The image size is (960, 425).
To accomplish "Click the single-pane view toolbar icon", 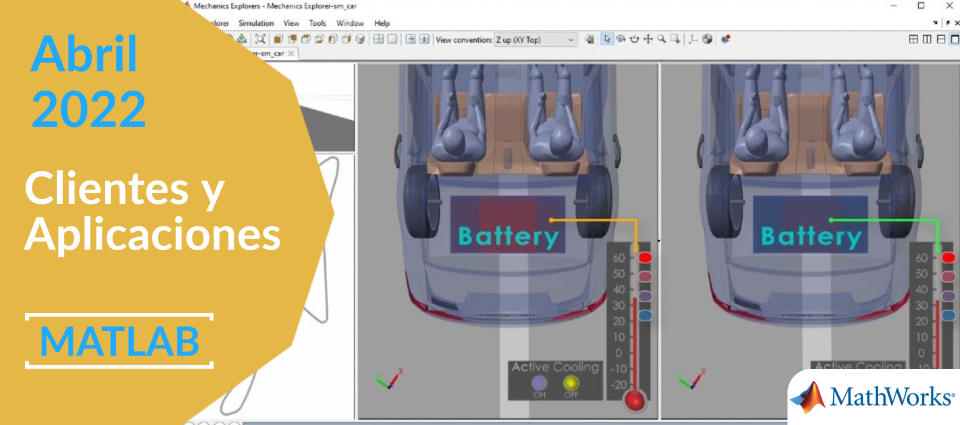I will pyautogui.click(x=392, y=39).
